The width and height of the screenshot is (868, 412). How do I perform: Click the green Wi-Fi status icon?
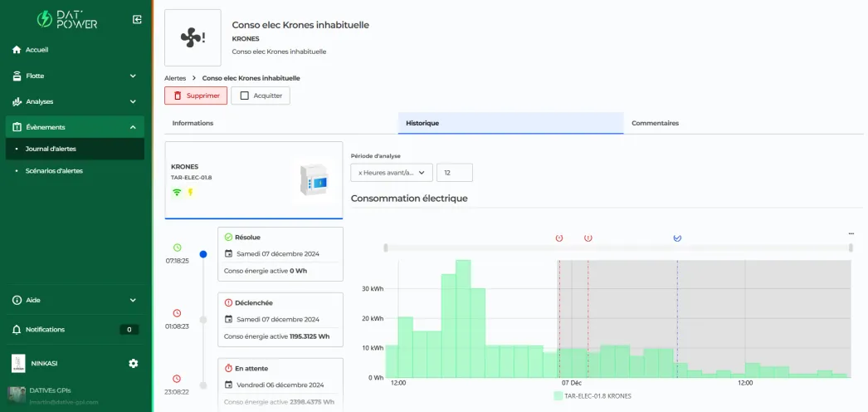176,193
